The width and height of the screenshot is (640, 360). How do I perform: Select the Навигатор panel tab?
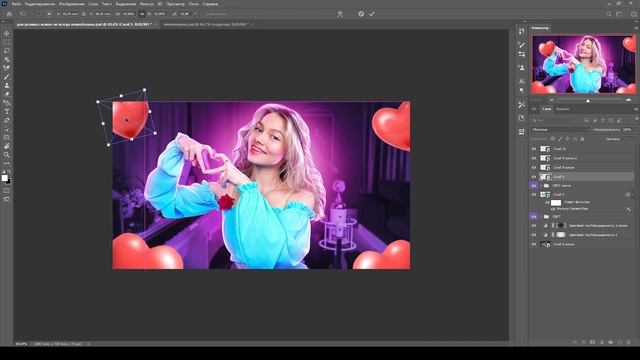click(x=540, y=28)
